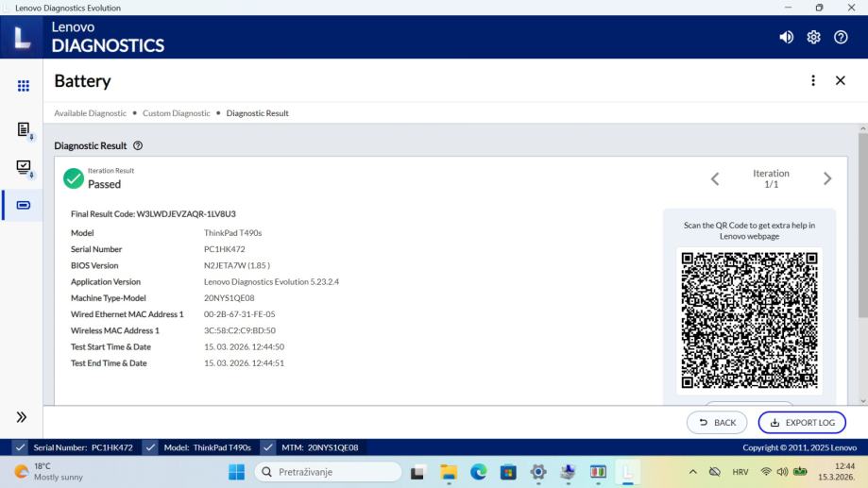The width and height of the screenshot is (868, 488).
Task: Close the Battery panel with the X
Action: pyautogui.click(x=840, y=81)
